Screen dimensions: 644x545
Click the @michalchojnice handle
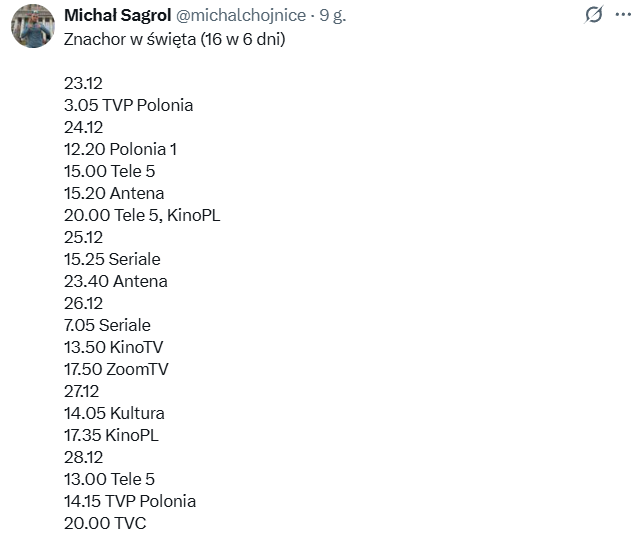[x=242, y=15]
